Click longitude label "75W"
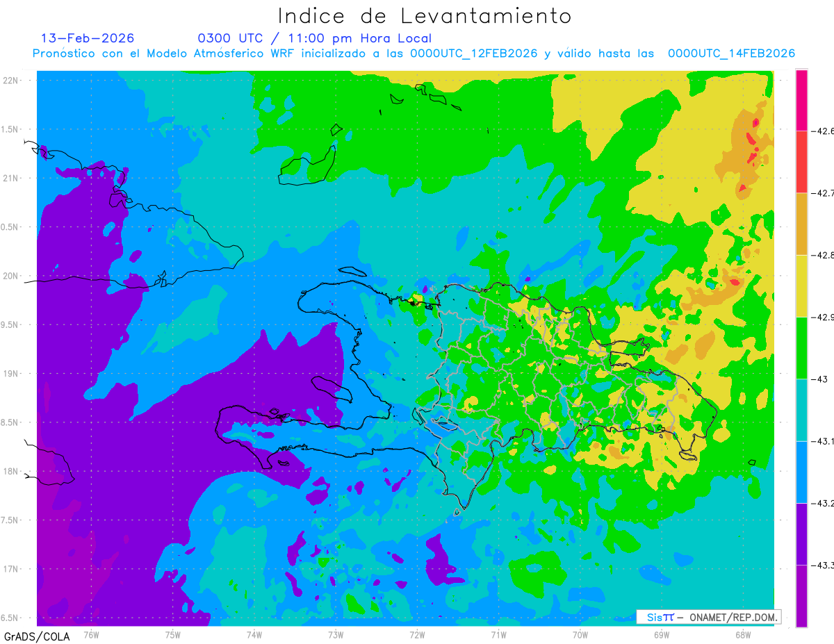The image size is (834, 644). tap(172, 634)
